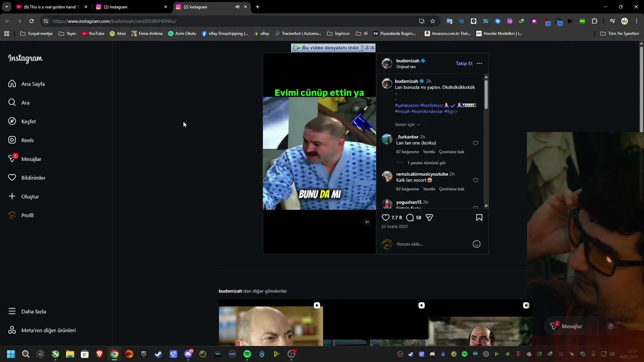Viewport: 644px width, 362px height.
Task: Open Meta'nın diğer ürünleri menu
Action: 42,330
